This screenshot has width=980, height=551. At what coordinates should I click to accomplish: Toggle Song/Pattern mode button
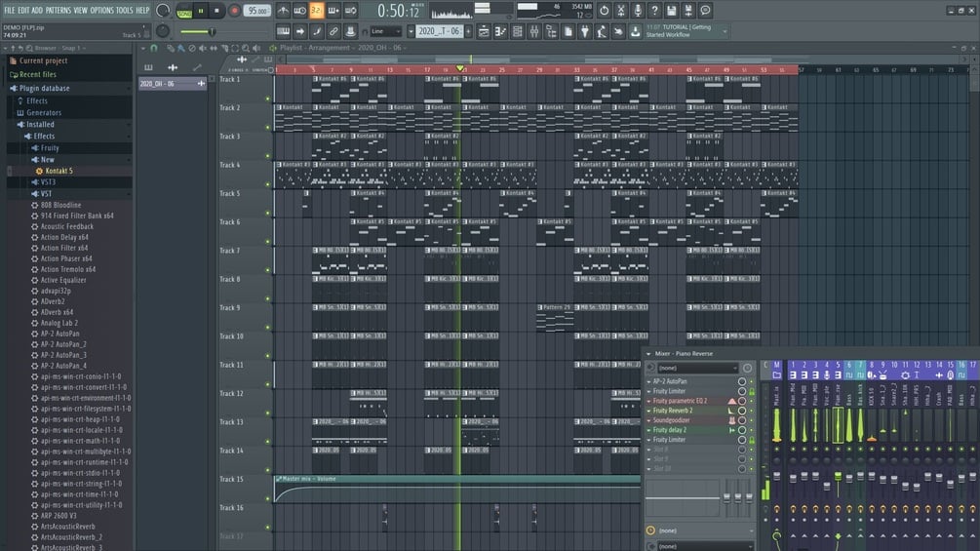coord(184,11)
